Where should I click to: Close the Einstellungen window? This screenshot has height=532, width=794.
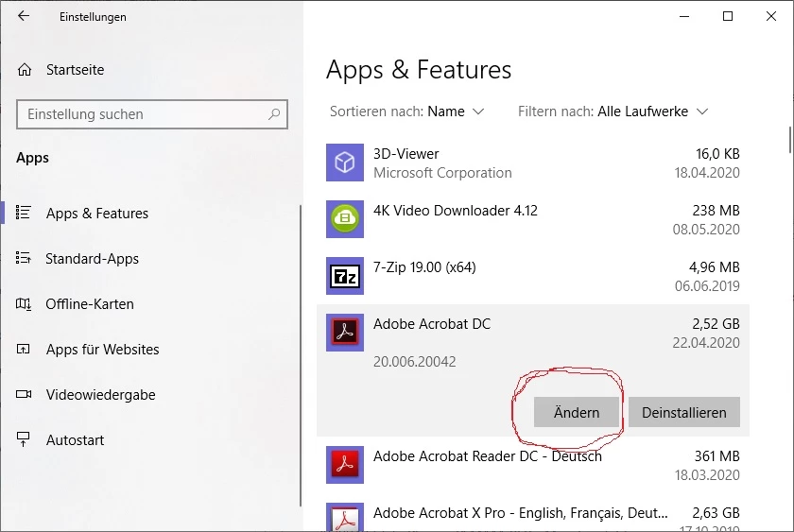[771, 16]
